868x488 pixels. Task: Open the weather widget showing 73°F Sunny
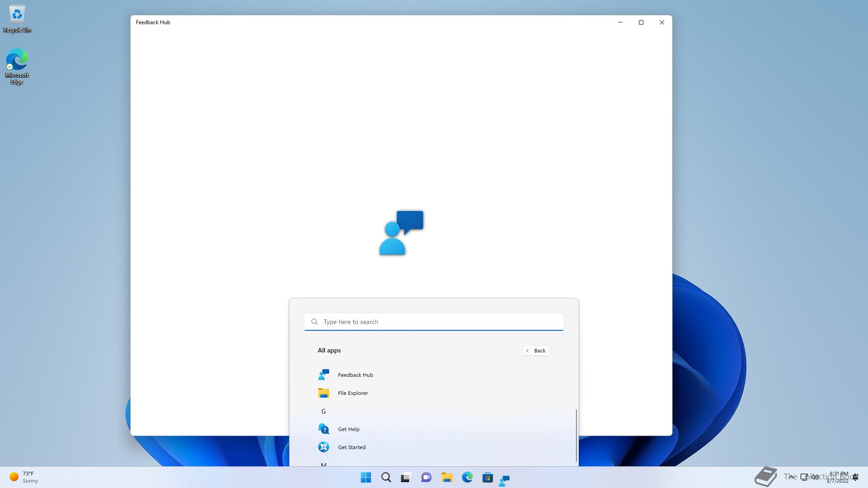pyautogui.click(x=24, y=477)
